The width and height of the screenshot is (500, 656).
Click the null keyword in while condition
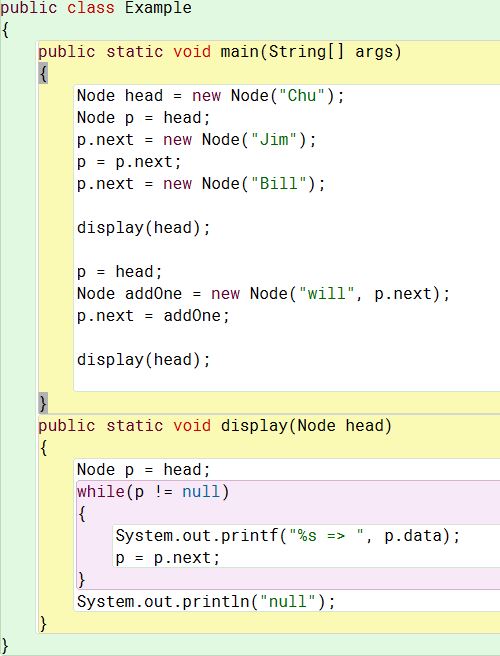click(x=201, y=492)
